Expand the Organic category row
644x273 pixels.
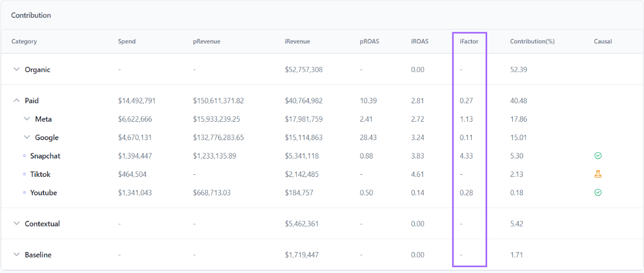16,70
